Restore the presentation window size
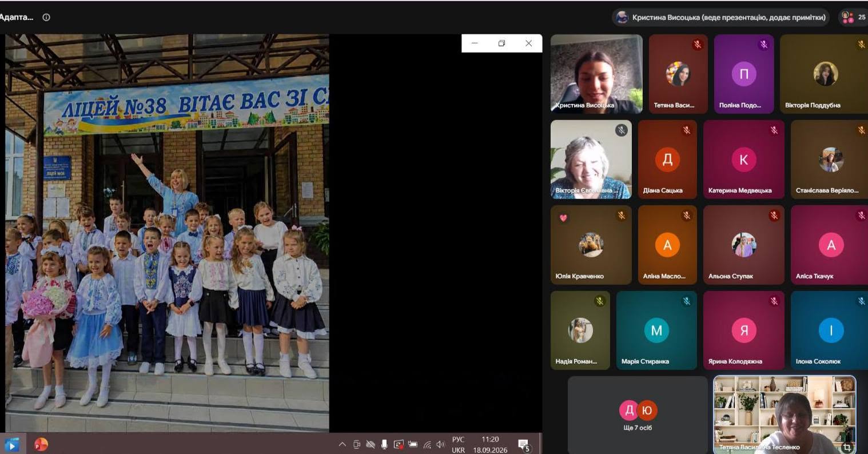 tap(501, 43)
